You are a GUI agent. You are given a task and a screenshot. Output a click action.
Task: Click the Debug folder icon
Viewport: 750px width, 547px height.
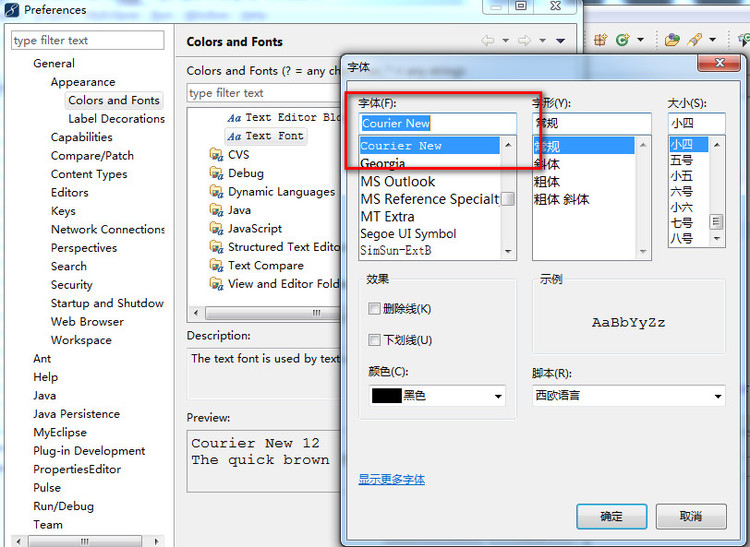216,173
